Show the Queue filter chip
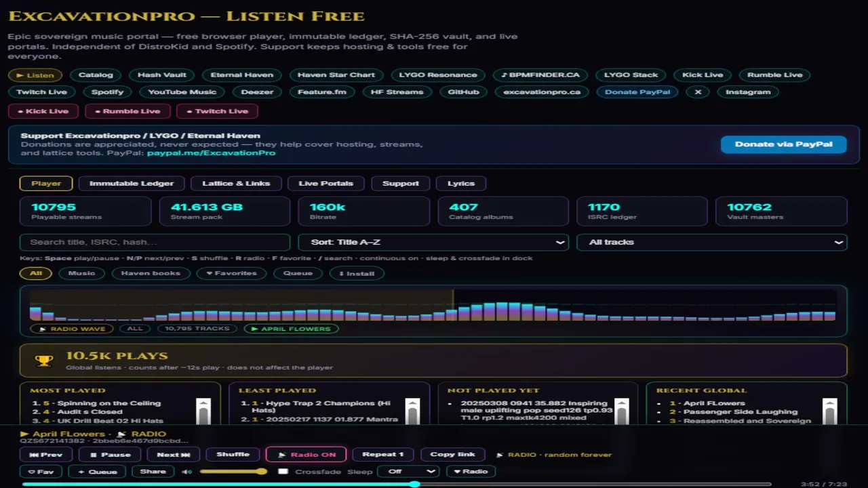 [298, 273]
